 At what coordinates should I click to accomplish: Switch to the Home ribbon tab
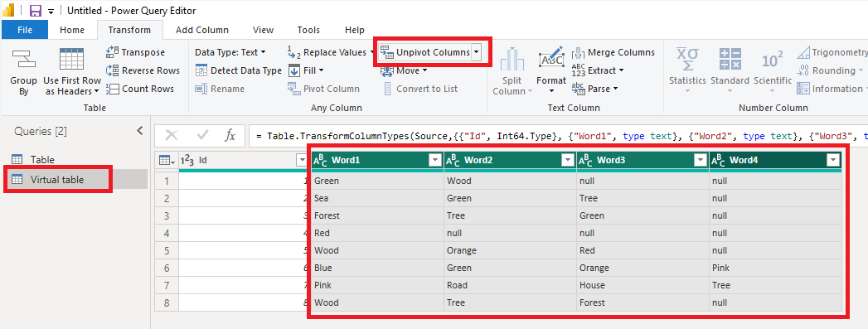[x=72, y=30]
